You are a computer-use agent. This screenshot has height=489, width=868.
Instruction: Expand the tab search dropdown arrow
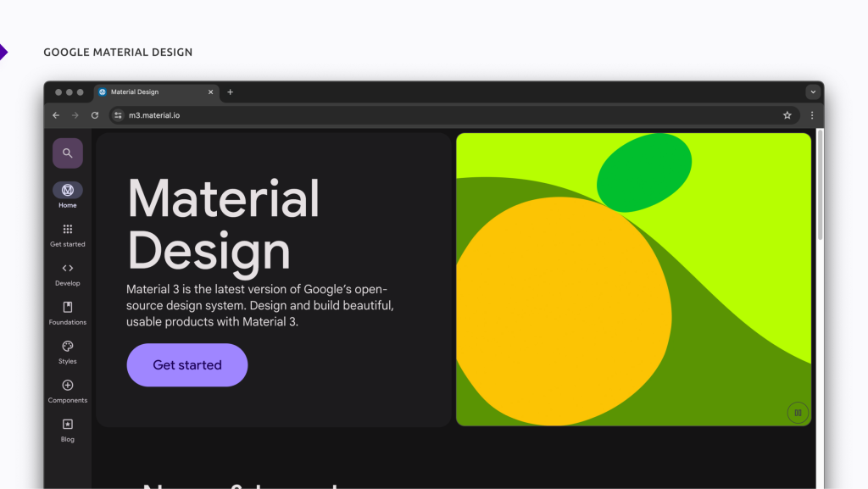(813, 92)
